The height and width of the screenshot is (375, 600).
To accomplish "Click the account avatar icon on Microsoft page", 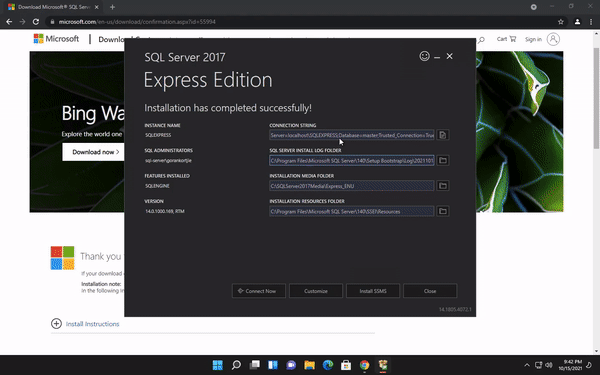I will point(553,39).
